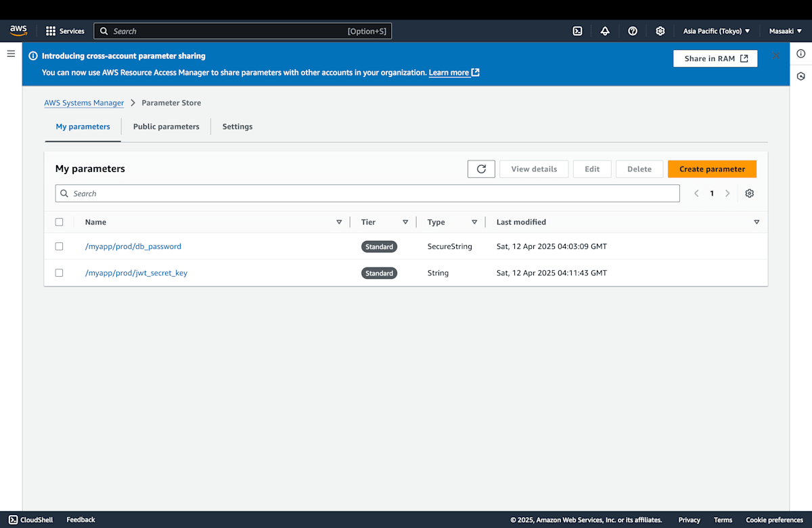Open the notifications bell
Screen dimensions: 812x528
605,31
